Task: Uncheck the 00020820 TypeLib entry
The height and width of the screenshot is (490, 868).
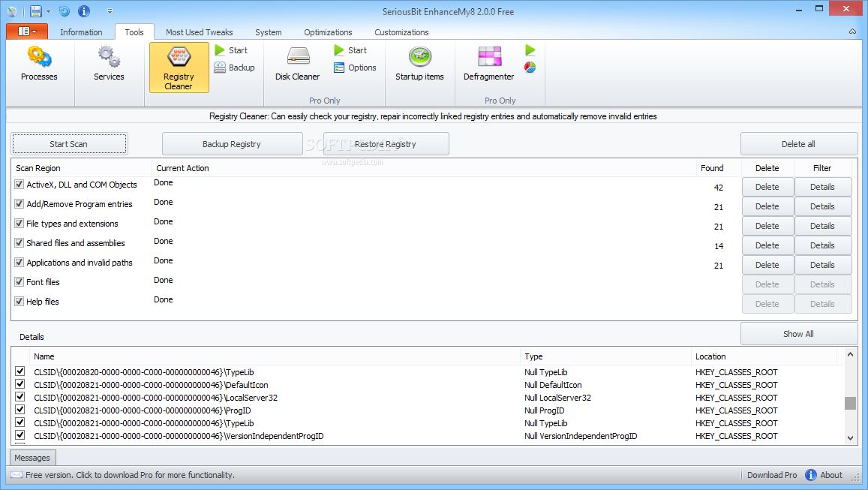Action: pyautogui.click(x=20, y=371)
